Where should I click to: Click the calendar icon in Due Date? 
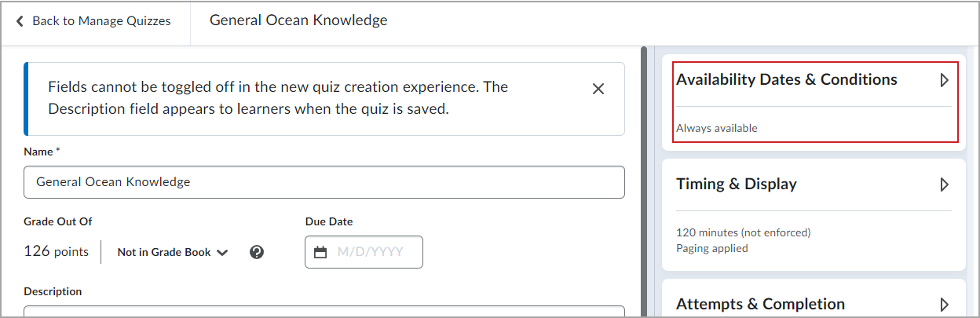(x=320, y=252)
